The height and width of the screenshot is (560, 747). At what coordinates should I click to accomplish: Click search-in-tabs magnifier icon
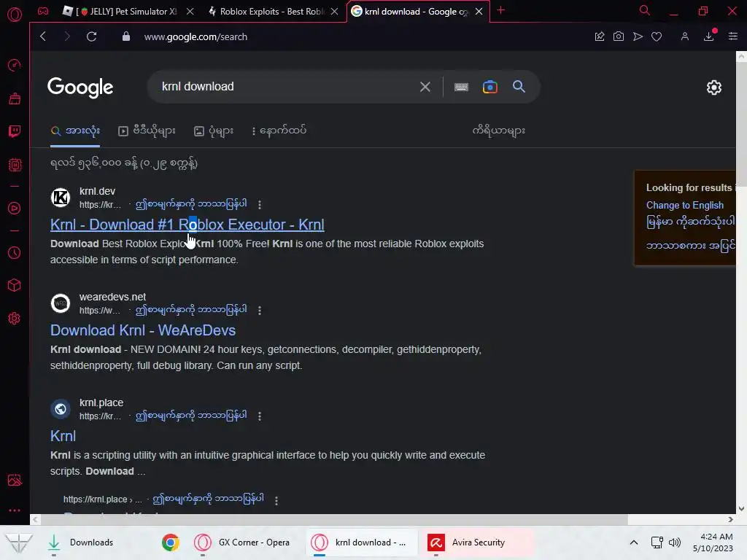(x=645, y=10)
